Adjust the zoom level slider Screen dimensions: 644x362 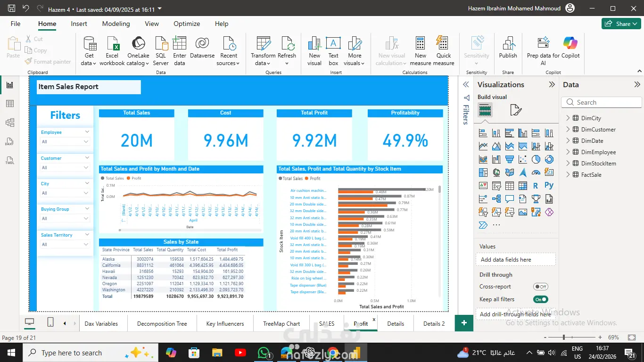564,337
